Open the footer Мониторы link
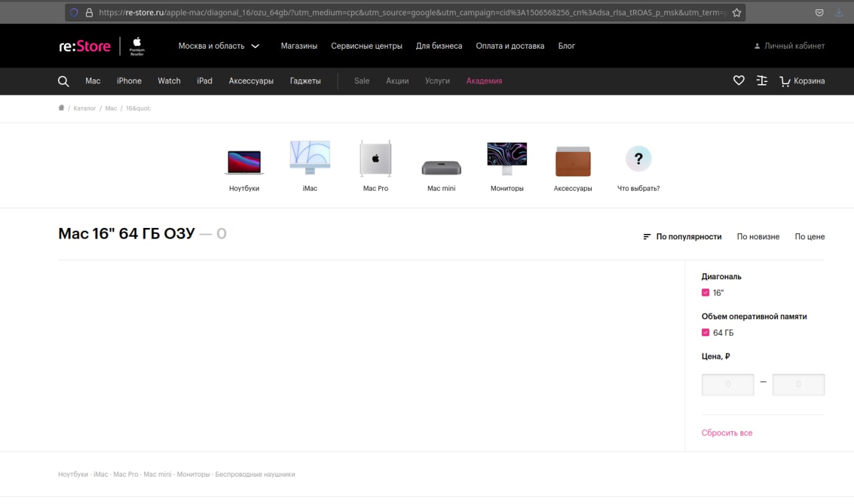The image size is (854, 504). 193,475
